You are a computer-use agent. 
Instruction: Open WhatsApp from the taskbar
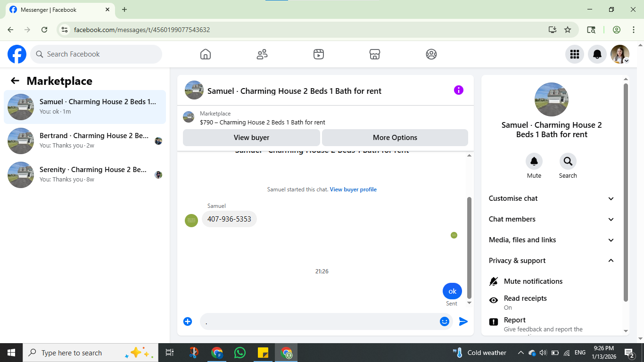pyautogui.click(x=240, y=353)
